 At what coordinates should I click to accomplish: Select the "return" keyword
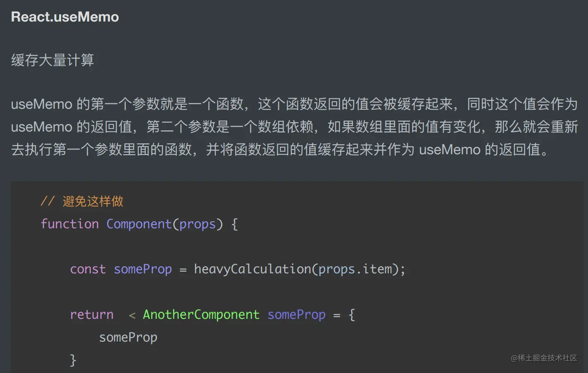click(91, 315)
